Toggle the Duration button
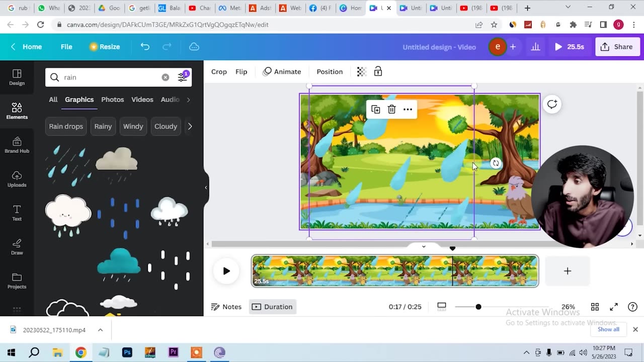The width and height of the screenshot is (644, 362). (x=272, y=307)
